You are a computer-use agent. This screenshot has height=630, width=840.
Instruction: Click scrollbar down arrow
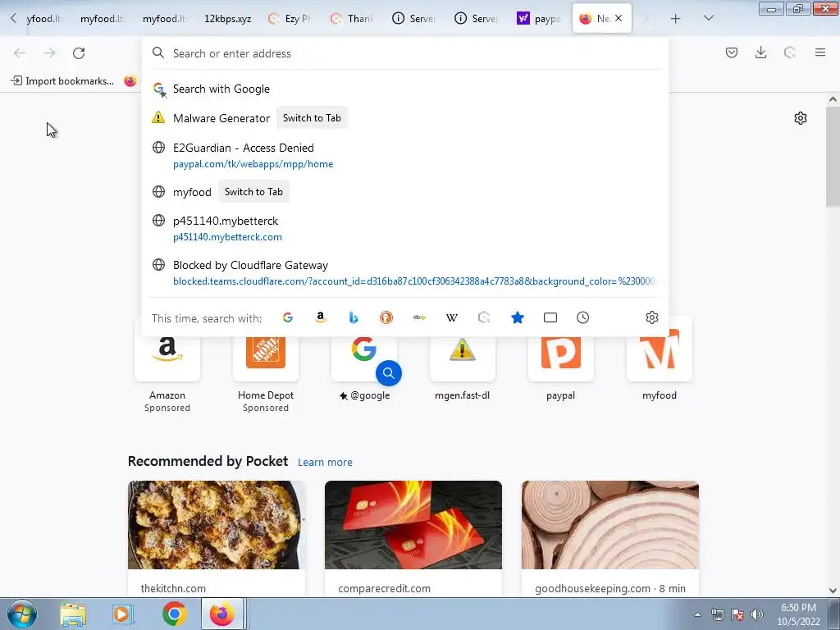click(x=833, y=591)
